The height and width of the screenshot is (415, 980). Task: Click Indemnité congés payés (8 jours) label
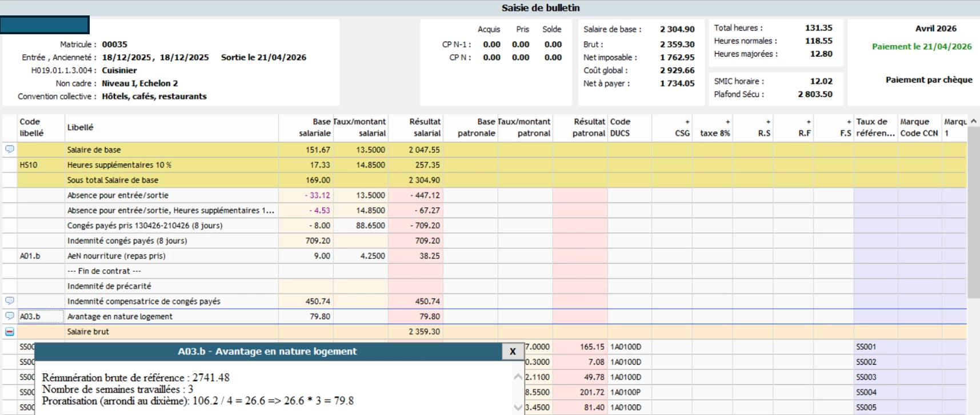[127, 240]
